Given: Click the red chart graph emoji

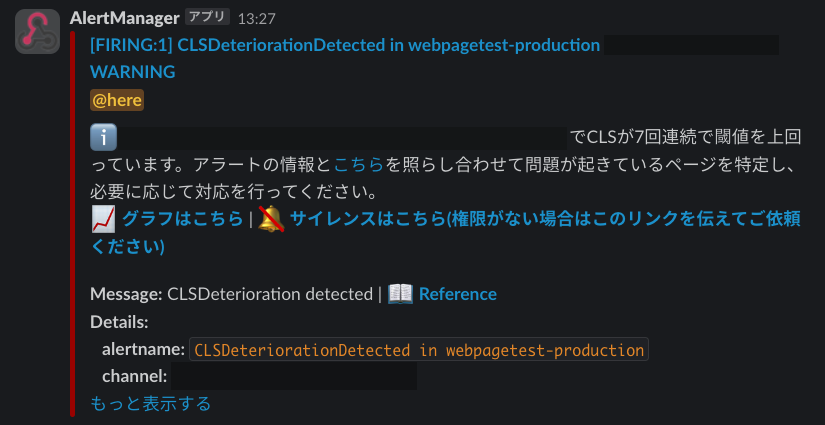Looking at the screenshot, I should [104, 219].
